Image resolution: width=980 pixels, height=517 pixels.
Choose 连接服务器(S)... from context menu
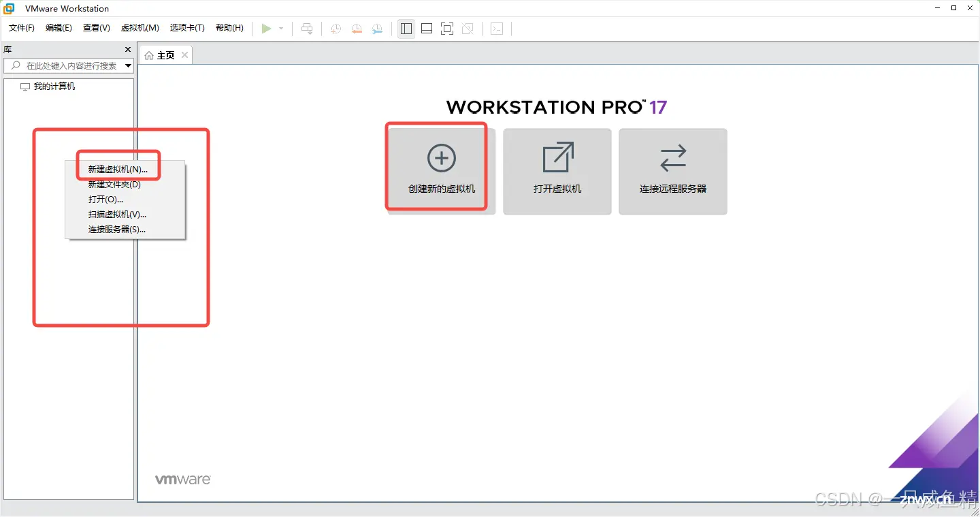click(117, 229)
